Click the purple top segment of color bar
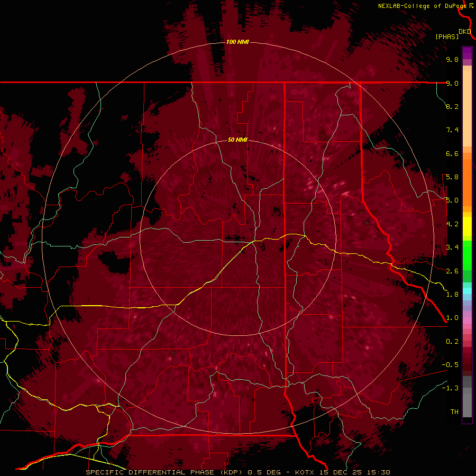The width and height of the screenshot is (476, 476). 467,53
